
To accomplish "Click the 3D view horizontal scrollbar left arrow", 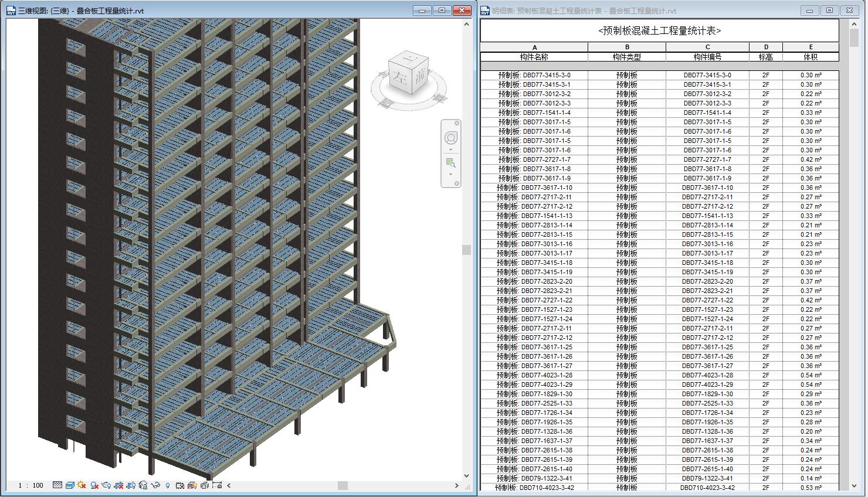I will [229, 485].
